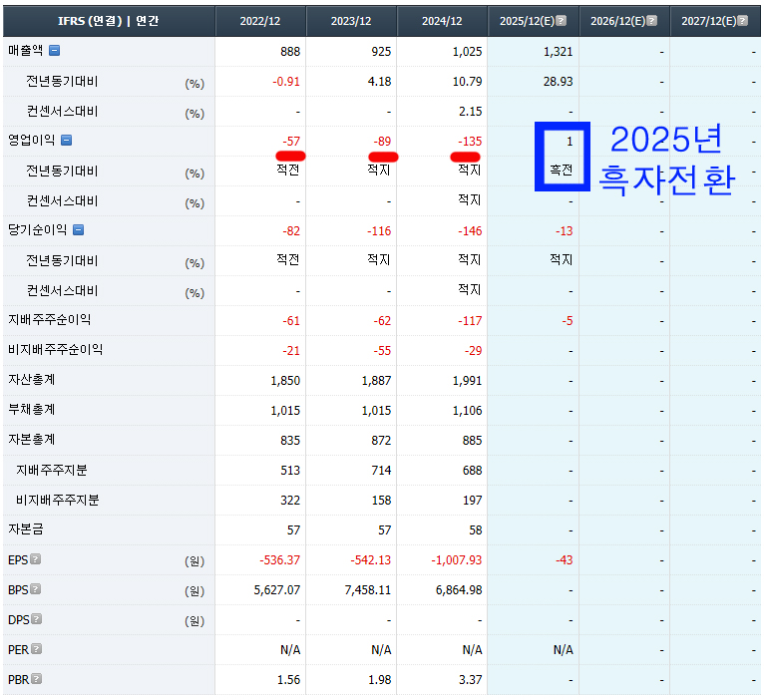Click 2025/12(E) 지배주주순이익 value -5
Screen dimensions: 764x700
568,321
